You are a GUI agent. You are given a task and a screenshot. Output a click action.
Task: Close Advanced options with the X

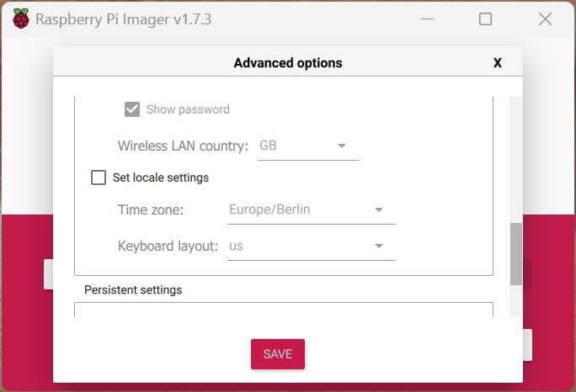(498, 63)
